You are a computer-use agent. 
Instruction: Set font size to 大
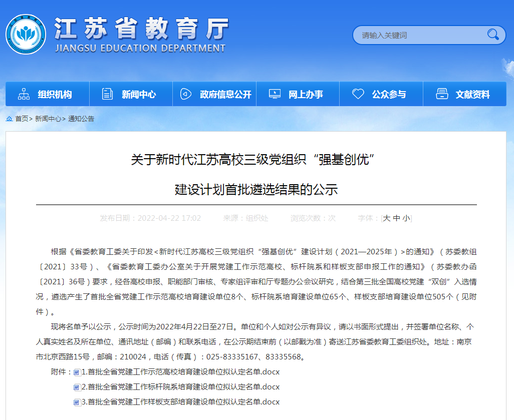click(387, 218)
